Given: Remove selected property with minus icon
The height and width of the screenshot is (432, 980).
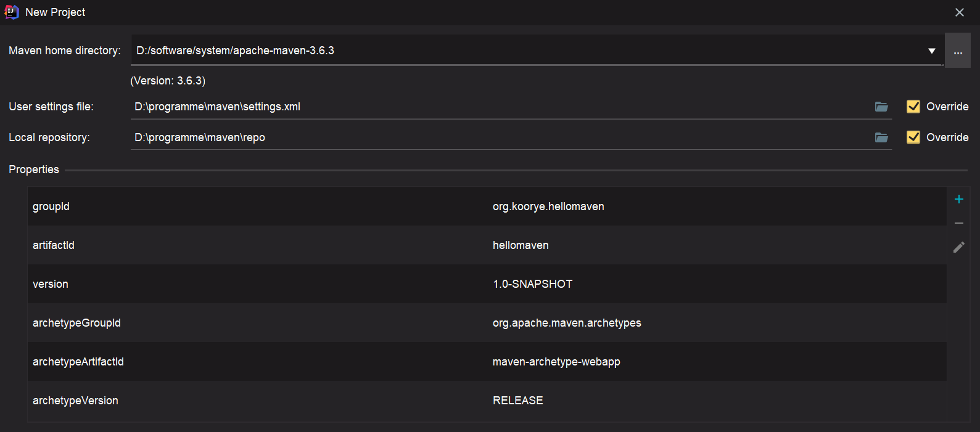Looking at the screenshot, I should [959, 223].
